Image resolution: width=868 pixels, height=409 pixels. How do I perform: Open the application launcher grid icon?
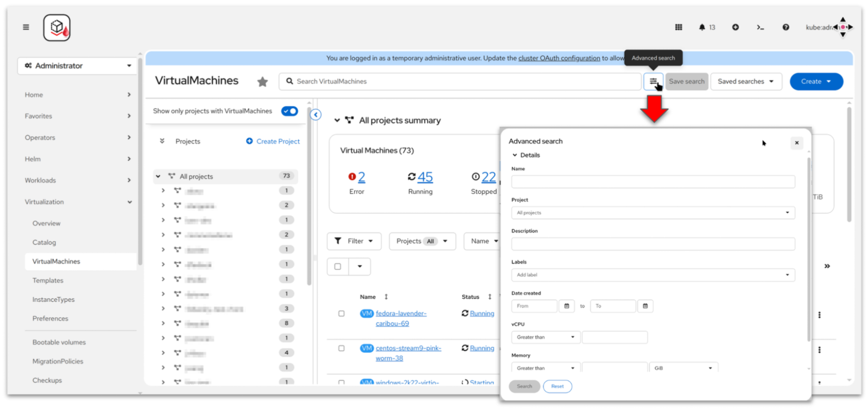(x=678, y=27)
